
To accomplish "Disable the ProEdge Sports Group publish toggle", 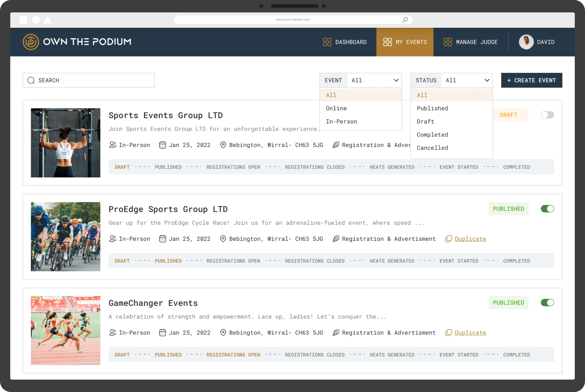I will [x=547, y=209].
